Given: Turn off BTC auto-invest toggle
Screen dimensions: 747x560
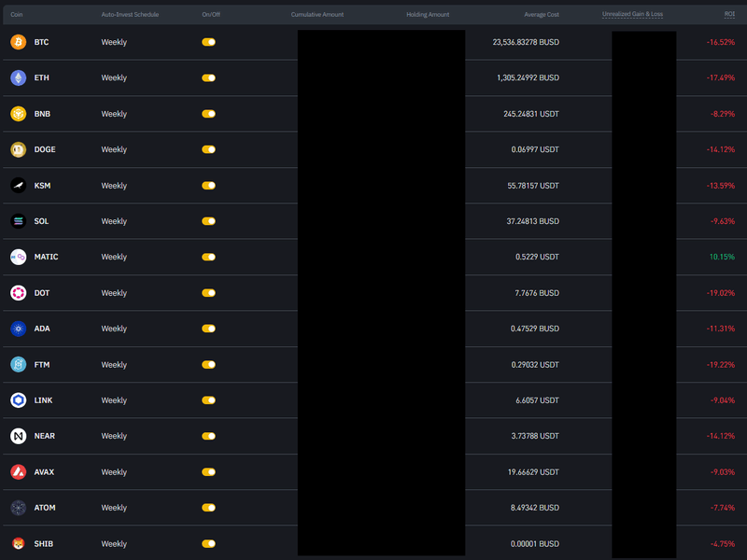Looking at the screenshot, I should (x=208, y=42).
